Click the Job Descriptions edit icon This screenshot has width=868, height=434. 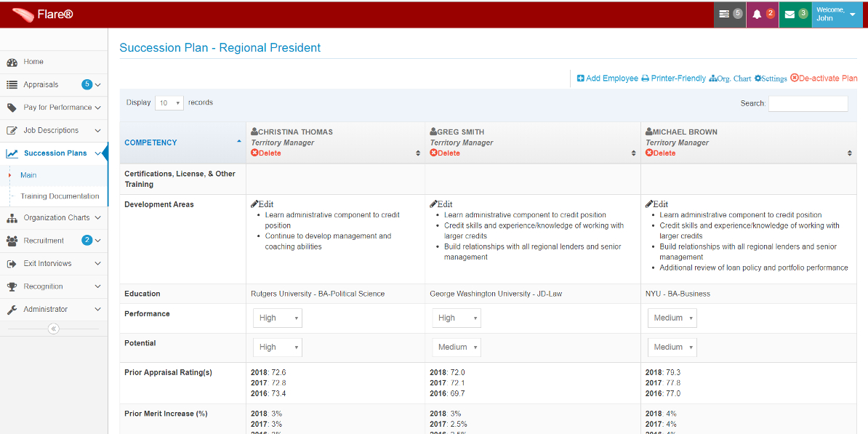click(12, 131)
